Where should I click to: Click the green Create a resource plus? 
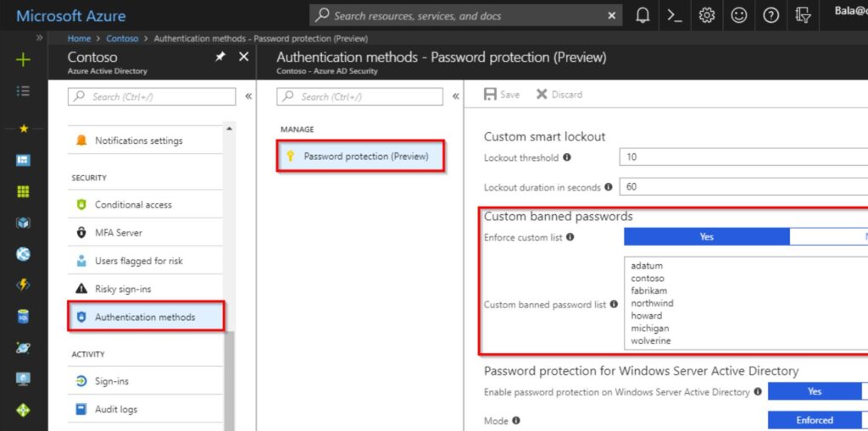[23, 59]
